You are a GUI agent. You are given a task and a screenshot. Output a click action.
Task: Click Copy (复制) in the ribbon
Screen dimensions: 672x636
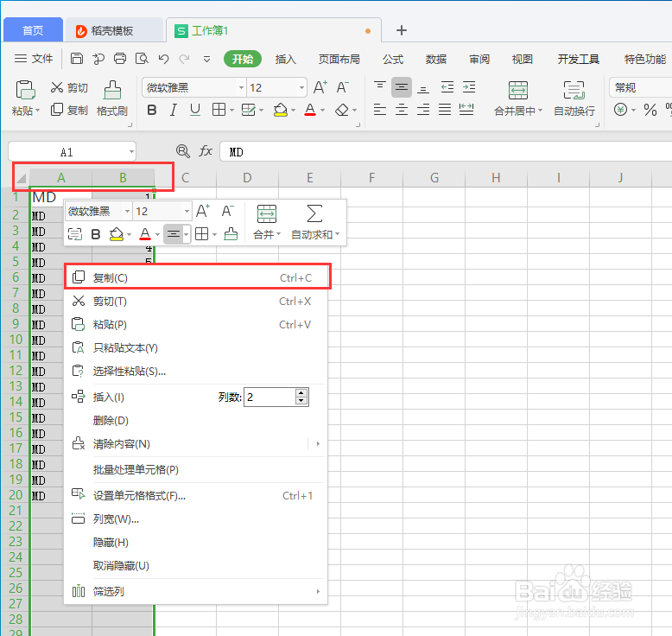69,111
